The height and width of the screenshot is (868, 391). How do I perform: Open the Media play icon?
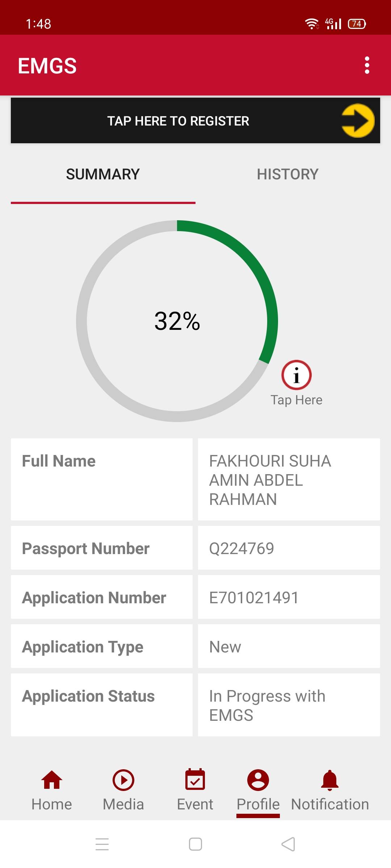[x=123, y=780]
